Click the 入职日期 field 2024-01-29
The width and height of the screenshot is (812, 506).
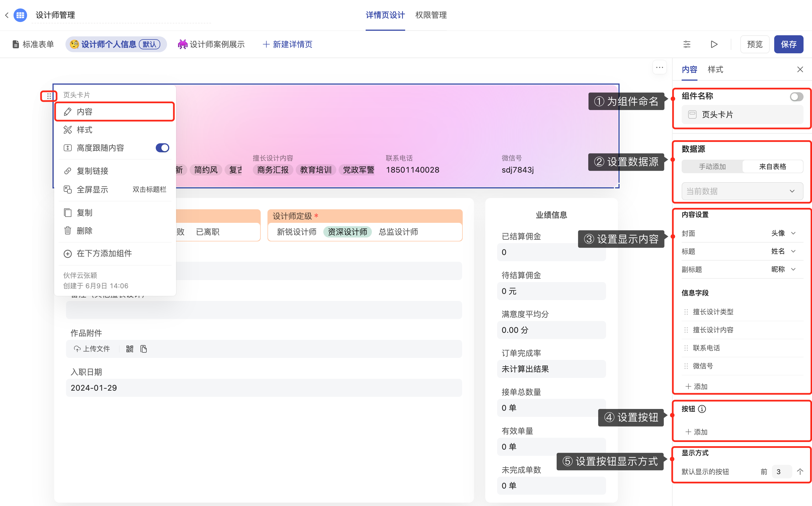coord(264,388)
